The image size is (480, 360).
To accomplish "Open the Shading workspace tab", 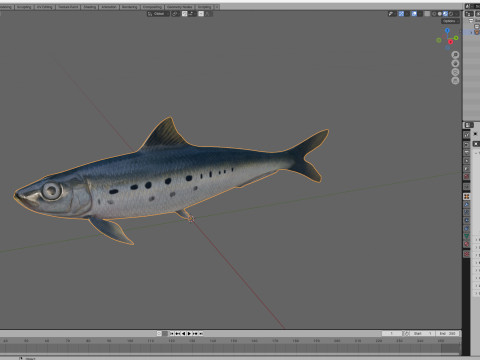I will pos(90,7).
